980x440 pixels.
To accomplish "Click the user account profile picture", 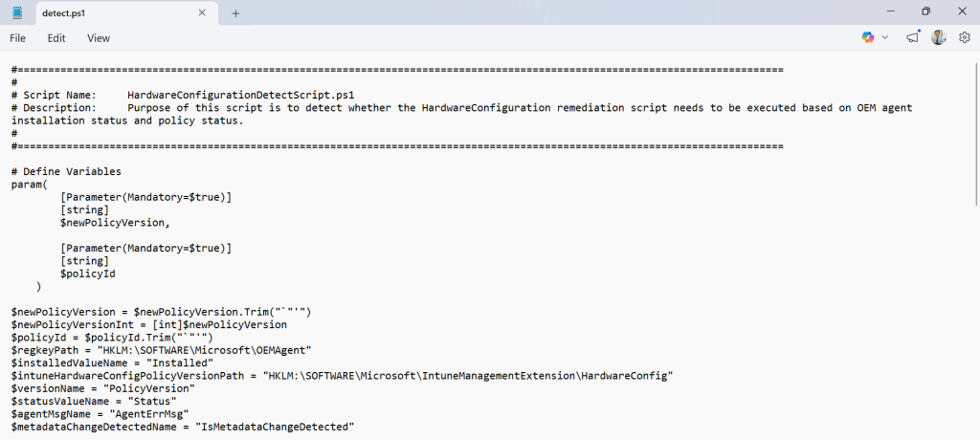I will tap(939, 37).
